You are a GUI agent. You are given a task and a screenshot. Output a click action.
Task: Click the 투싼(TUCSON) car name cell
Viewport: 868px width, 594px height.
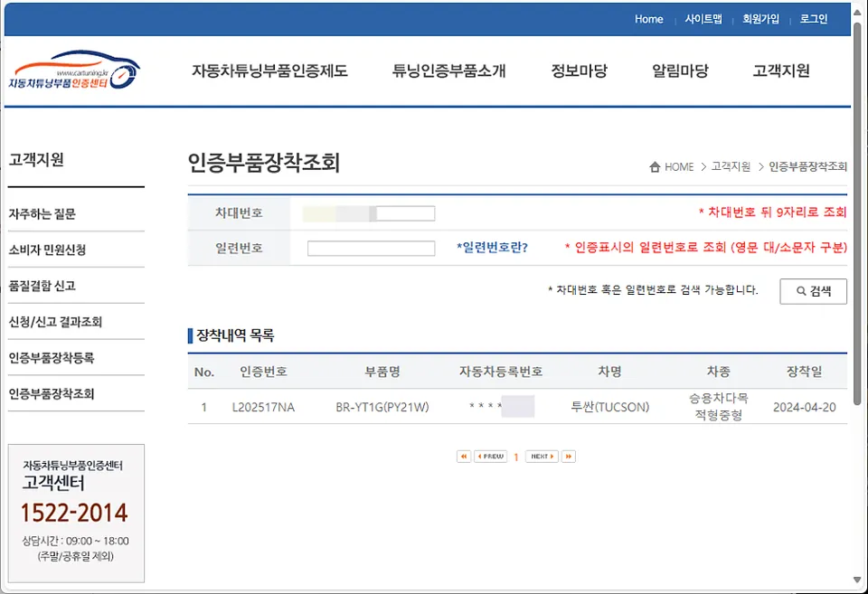point(609,408)
